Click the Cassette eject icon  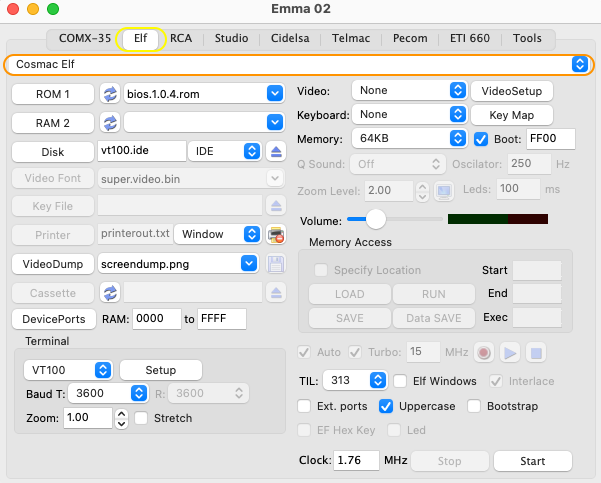[276, 293]
